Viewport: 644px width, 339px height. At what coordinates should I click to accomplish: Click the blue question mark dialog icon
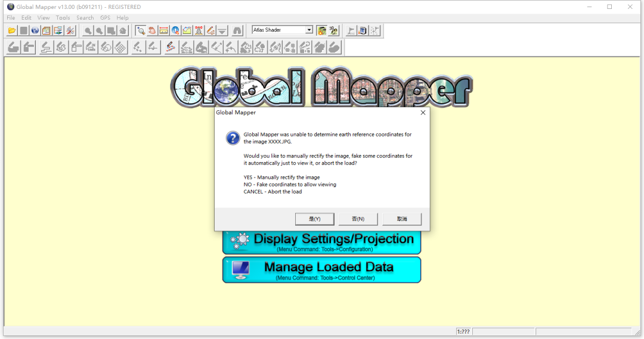coord(233,138)
